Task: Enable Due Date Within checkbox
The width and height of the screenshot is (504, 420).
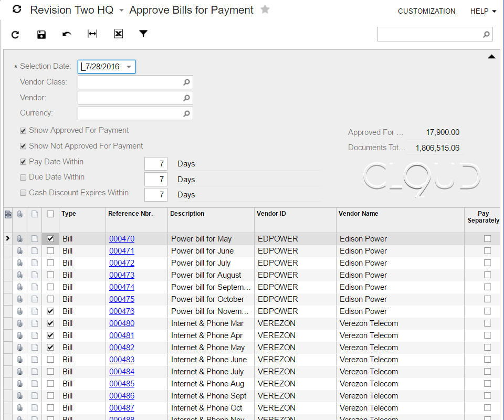Action: (x=23, y=177)
